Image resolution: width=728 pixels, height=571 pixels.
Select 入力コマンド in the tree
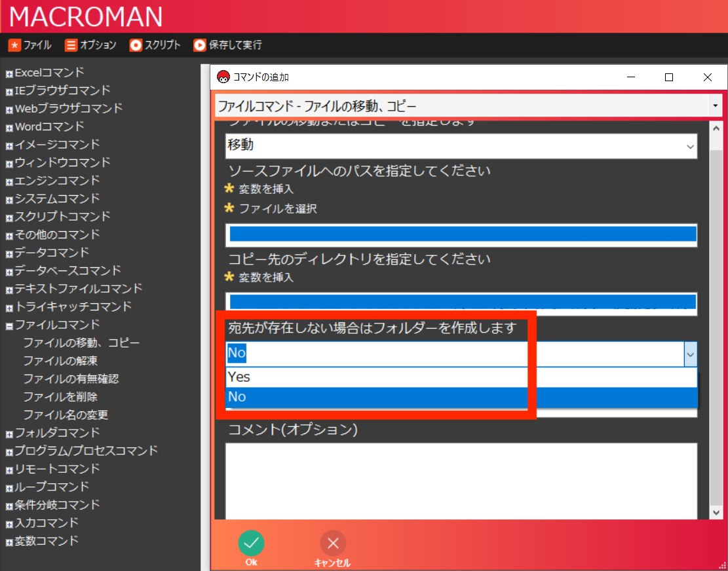tap(47, 523)
